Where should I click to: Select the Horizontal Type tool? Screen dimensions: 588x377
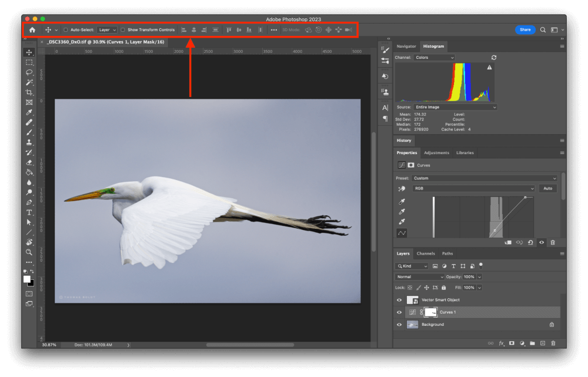click(x=29, y=212)
